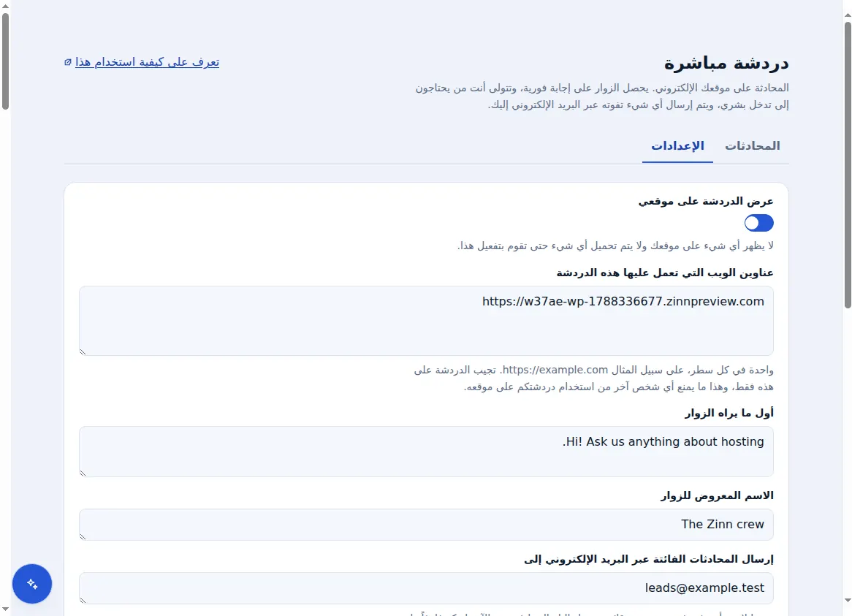Click the left scrollbar down arrow
The height and width of the screenshot is (616, 852).
[5, 610]
